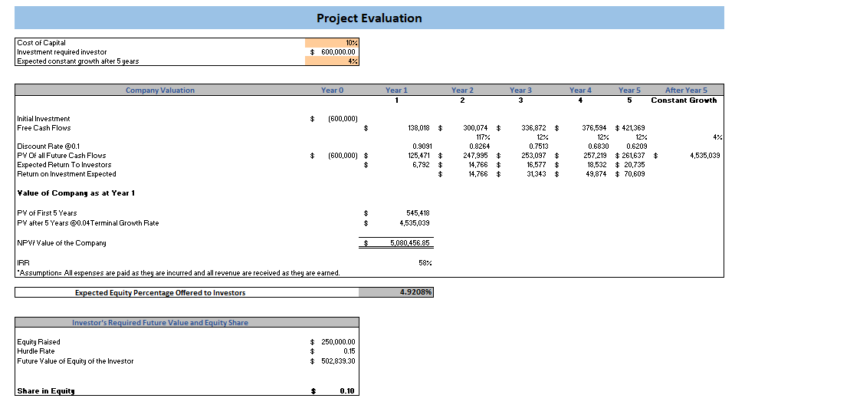Click the 4% expected constant growth input
The height and width of the screenshot is (405, 850).
coord(332,61)
